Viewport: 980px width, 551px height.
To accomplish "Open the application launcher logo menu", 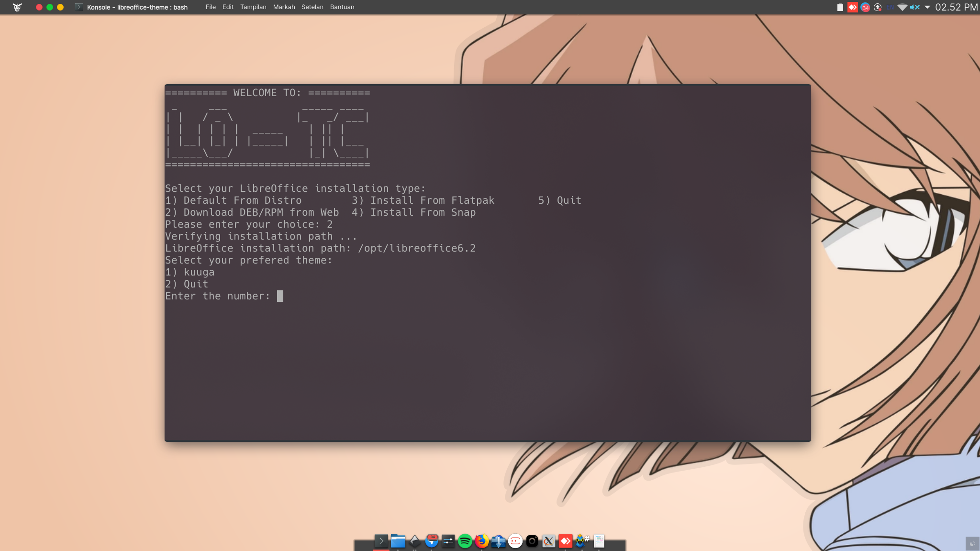I will (x=17, y=7).
